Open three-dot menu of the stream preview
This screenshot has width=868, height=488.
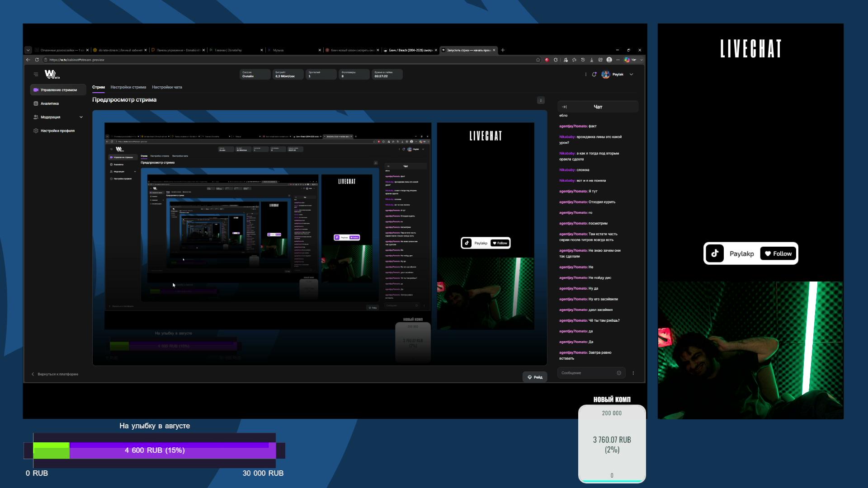pos(541,100)
